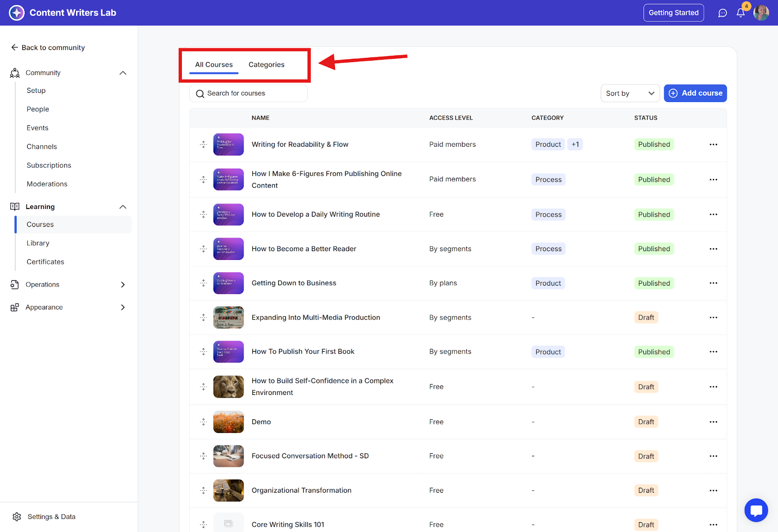Collapse the Community sidebar section
The height and width of the screenshot is (532, 778).
(x=123, y=73)
